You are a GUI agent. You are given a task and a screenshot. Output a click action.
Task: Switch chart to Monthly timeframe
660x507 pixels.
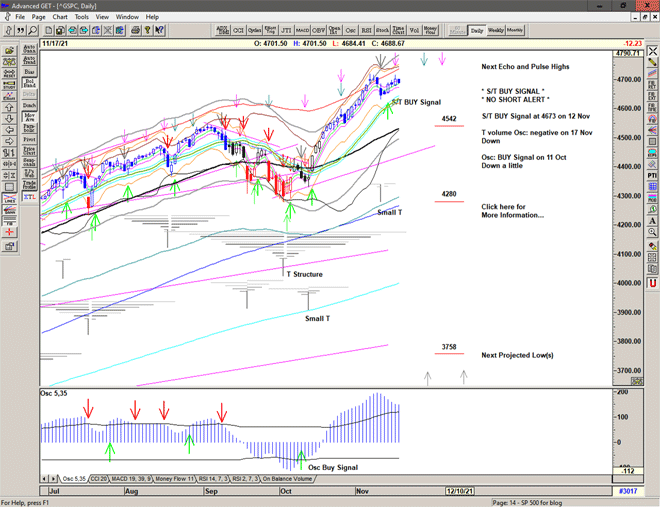click(x=515, y=31)
